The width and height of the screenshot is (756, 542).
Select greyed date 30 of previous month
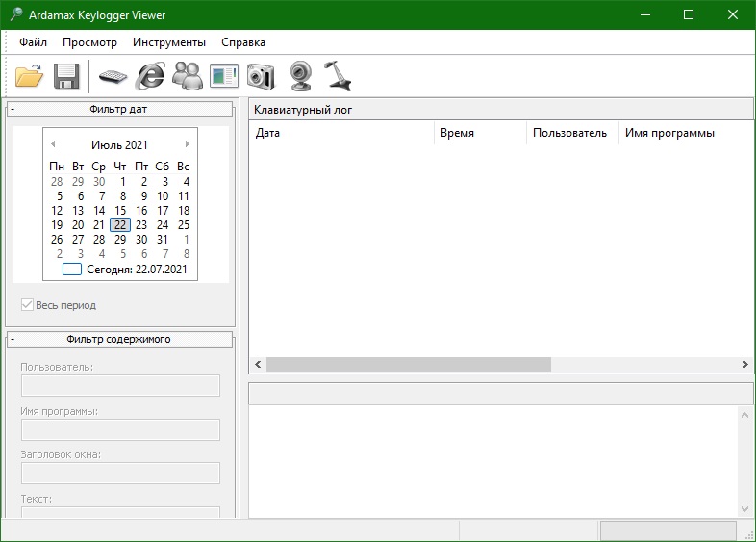point(99,182)
